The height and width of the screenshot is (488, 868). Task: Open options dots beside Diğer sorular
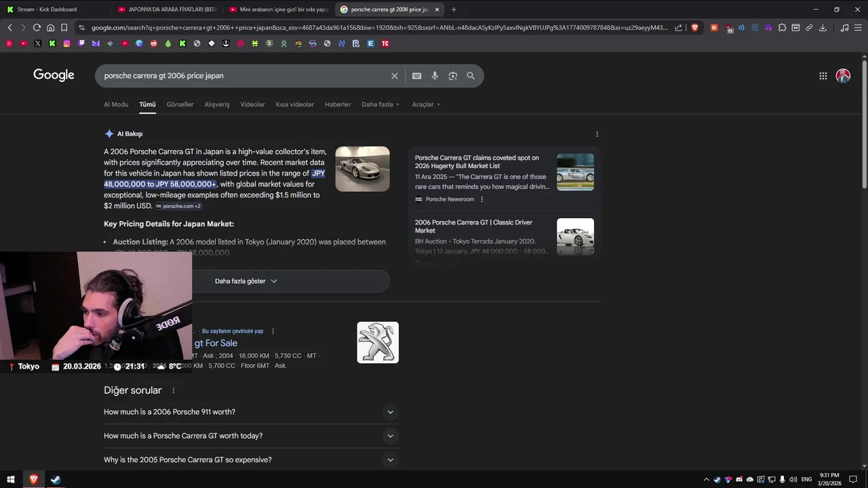[x=174, y=390]
